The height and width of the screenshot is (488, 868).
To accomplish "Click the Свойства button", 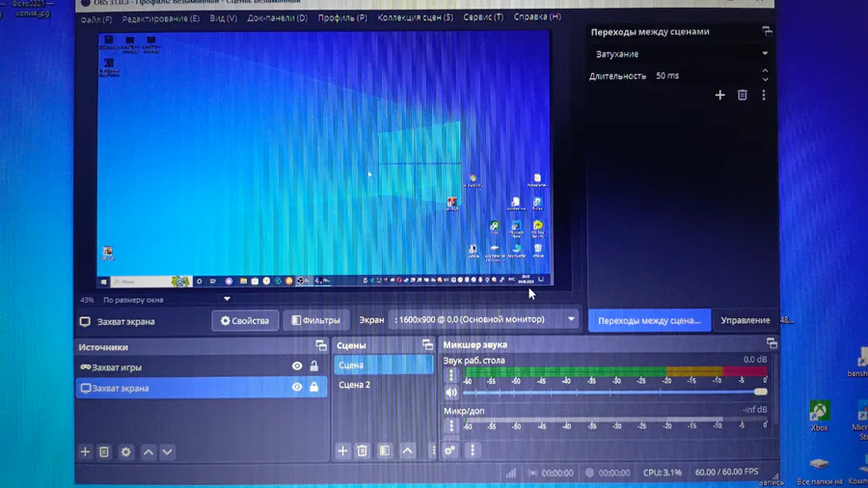I will click(245, 320).
